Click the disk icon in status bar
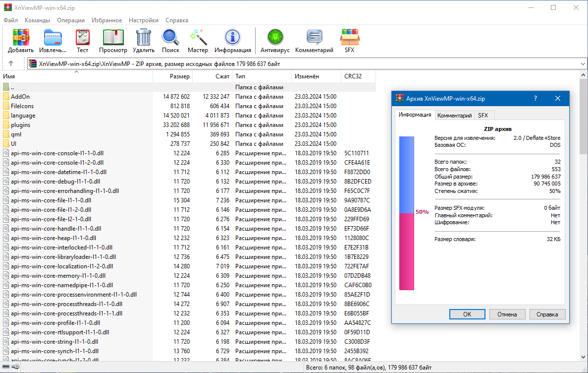Viewport: 588px width, 373px height. pyautogui.click(x=6, y=367)
